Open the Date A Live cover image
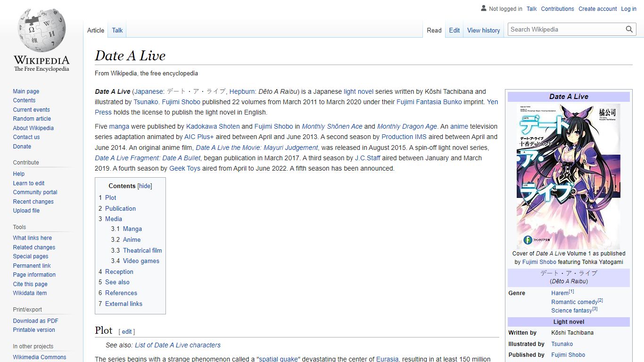Image resolution: width=644 pixels, height=362 pixels. pyautogui.click(x=569, y=176)
